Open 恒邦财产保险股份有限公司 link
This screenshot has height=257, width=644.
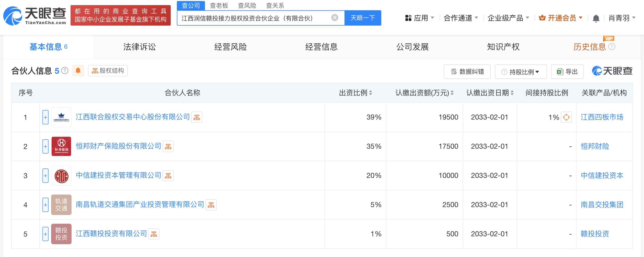click(118, 146)
